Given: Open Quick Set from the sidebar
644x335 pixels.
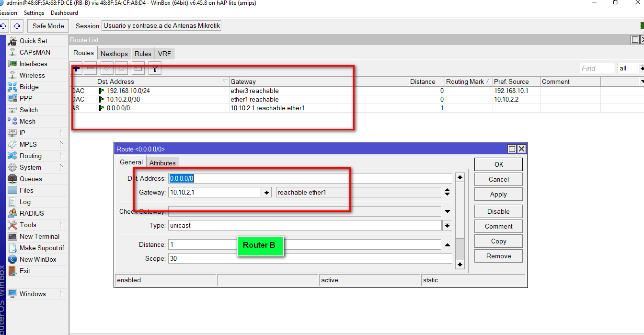Looking at the screenshot, I should tap(33, 41).
